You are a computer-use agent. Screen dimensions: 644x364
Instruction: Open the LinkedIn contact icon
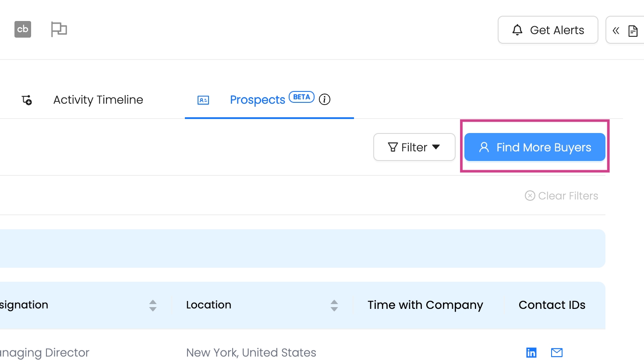coord(531,353)
